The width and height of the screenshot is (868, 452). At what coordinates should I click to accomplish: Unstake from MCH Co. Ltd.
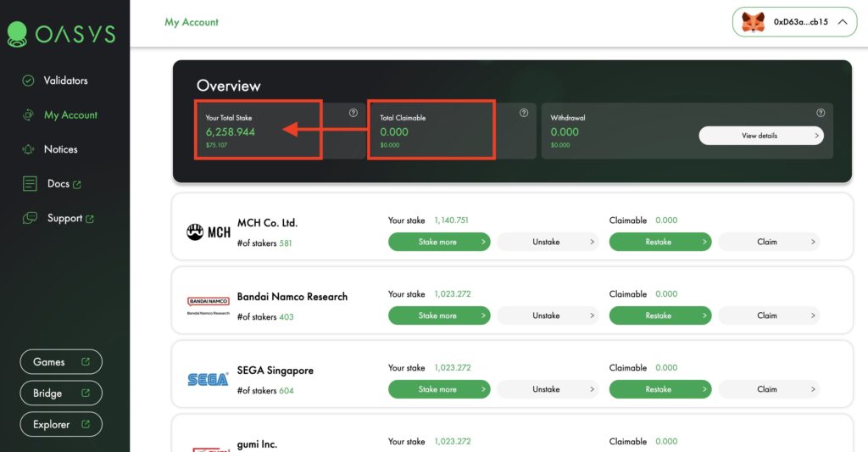(x=548, y=242)
